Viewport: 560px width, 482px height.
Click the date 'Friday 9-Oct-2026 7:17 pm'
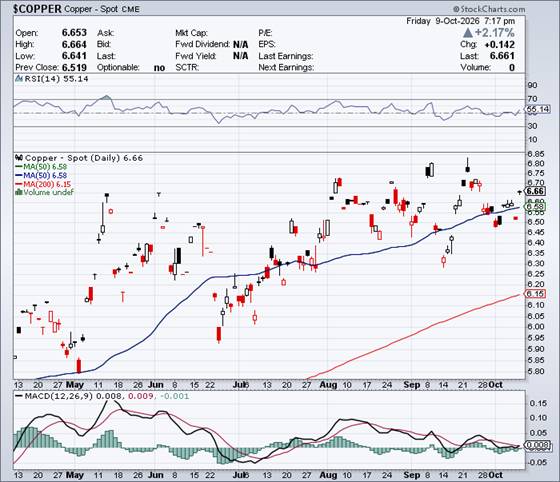click(x=461, y=21)
